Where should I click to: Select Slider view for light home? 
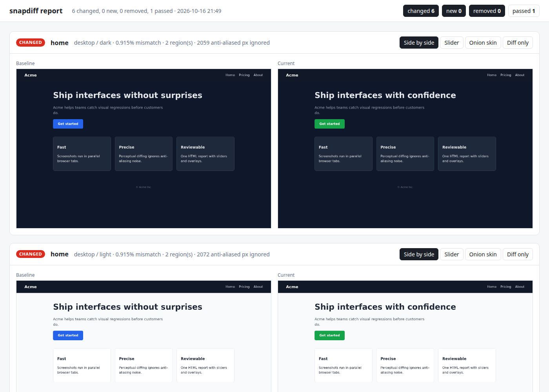[x=451, y=254]
